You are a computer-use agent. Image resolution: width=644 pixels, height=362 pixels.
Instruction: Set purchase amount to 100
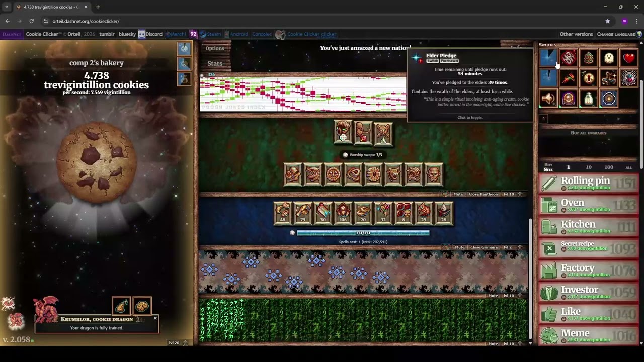pyautogui.click(x=609, y=167)
